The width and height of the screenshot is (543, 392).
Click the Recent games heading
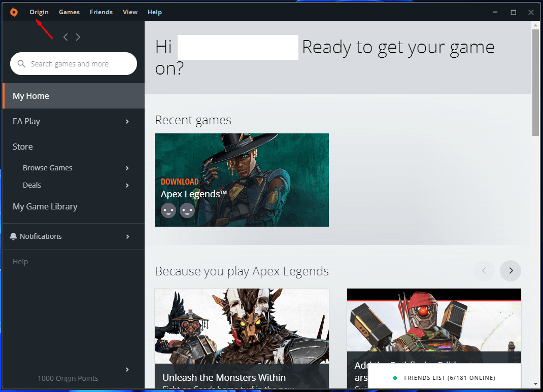coord(193,120)
